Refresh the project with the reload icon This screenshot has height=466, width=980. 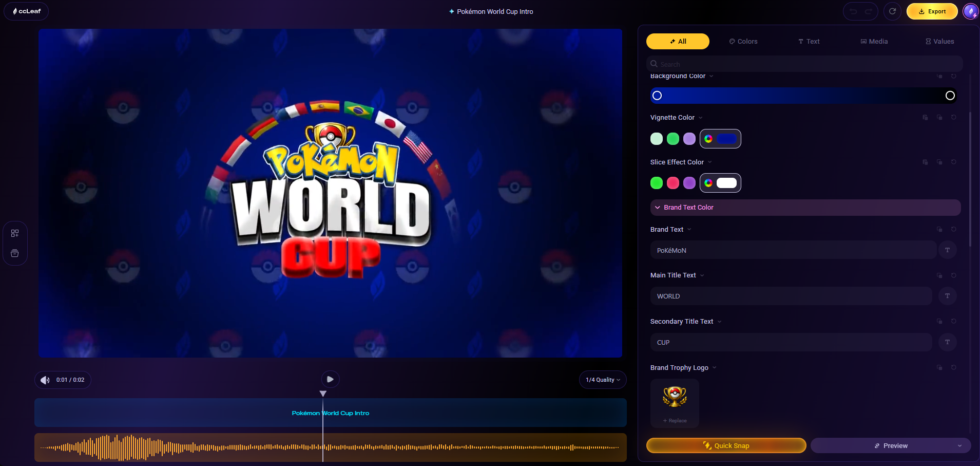[892, 11]
